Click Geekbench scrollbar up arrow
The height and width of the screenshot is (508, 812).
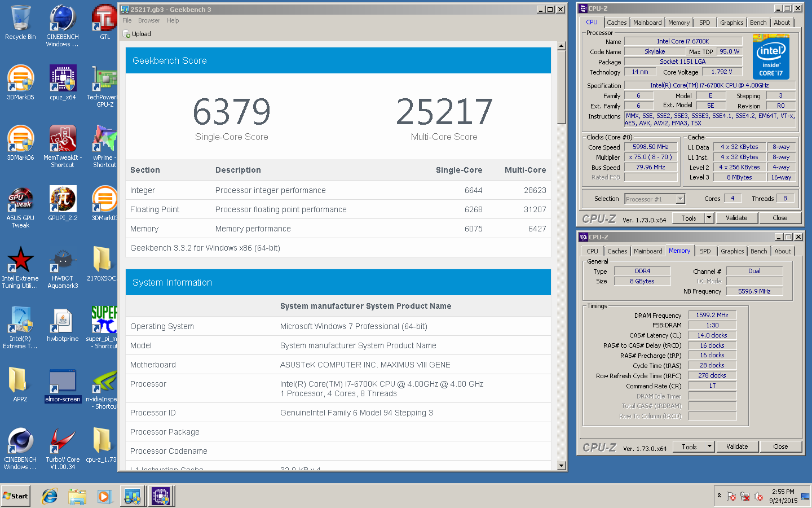tap(561, 46)
